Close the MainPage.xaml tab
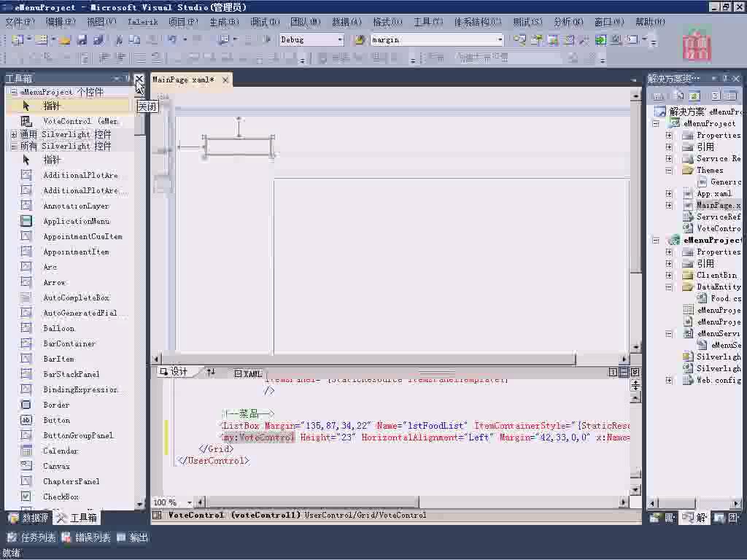747x560 pixels. 225,80
